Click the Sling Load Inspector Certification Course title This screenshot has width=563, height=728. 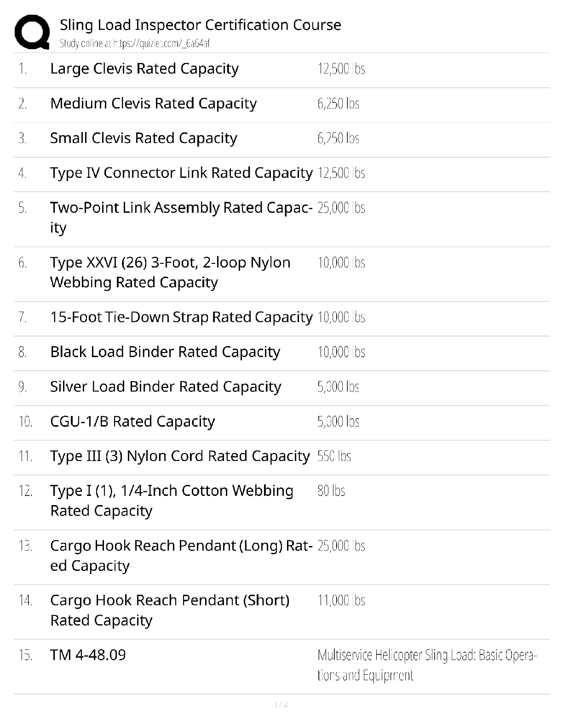(x=200, y=25)
